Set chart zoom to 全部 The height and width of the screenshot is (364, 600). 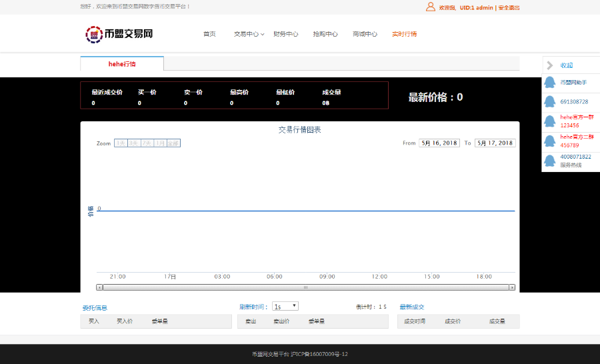tap(173, 143)
